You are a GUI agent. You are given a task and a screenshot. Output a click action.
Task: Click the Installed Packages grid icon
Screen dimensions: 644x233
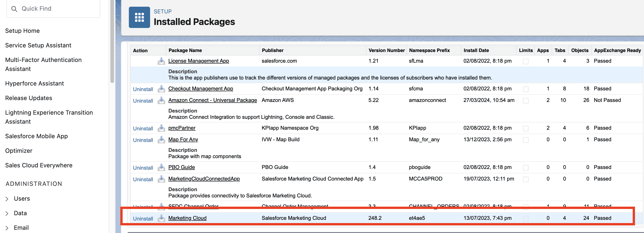tap(139, 17)
